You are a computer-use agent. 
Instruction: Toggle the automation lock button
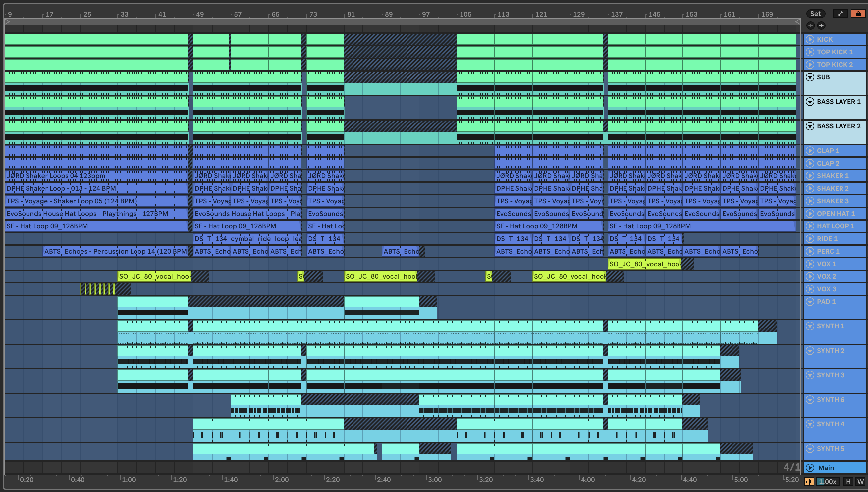(858, 14)
